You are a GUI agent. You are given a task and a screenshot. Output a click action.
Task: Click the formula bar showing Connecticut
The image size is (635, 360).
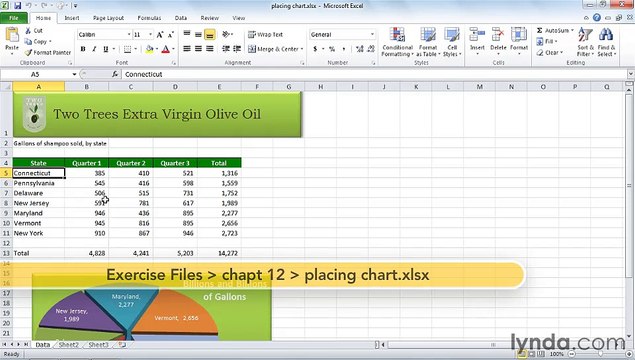click(x=374, y=75)
